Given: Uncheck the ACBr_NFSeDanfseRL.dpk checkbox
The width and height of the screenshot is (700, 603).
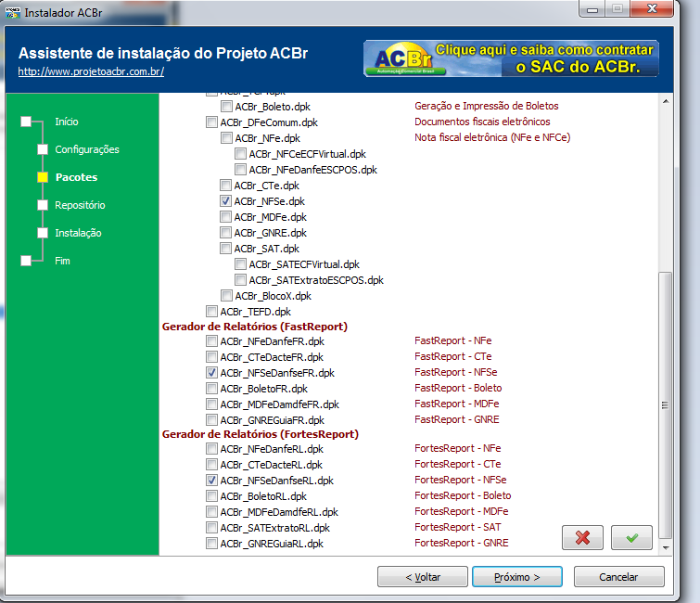Looking at the screenshot, I should [x=211, y=481].
